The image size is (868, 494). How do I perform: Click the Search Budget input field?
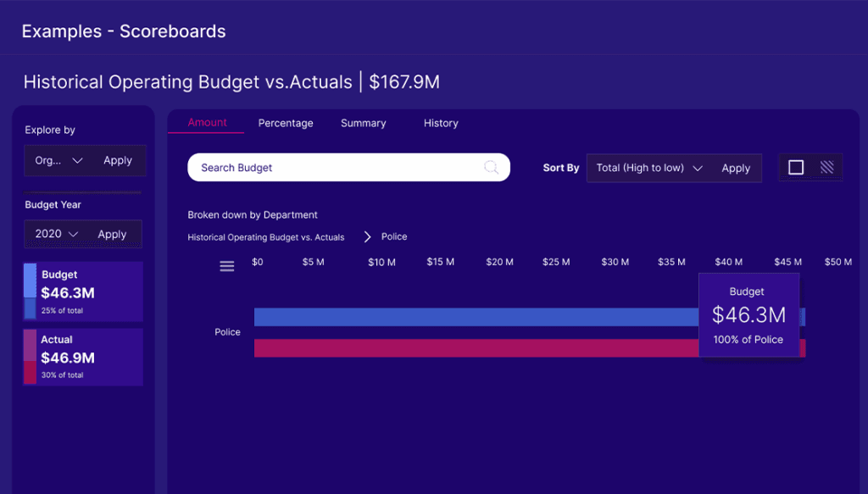[x=339, y=168]
